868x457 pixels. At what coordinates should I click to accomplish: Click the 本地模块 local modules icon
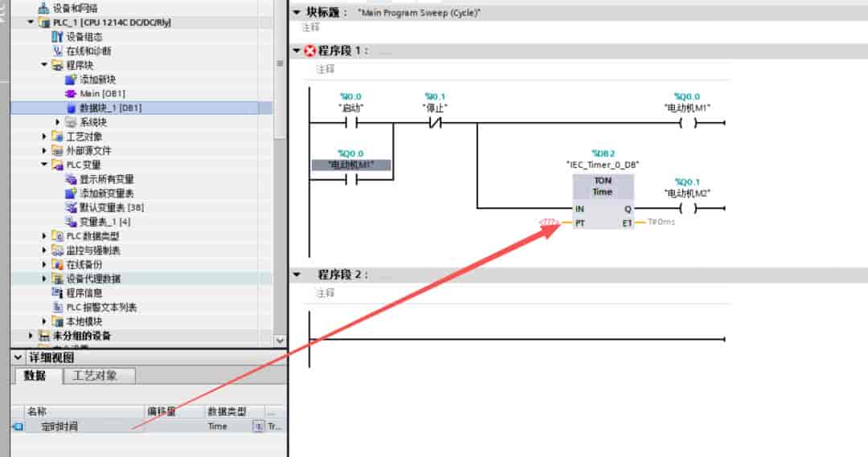(x=57, y=321)
